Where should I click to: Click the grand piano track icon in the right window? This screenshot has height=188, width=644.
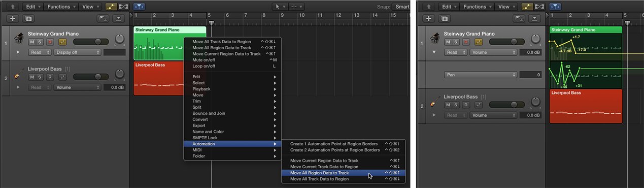(x=435, y=39)
